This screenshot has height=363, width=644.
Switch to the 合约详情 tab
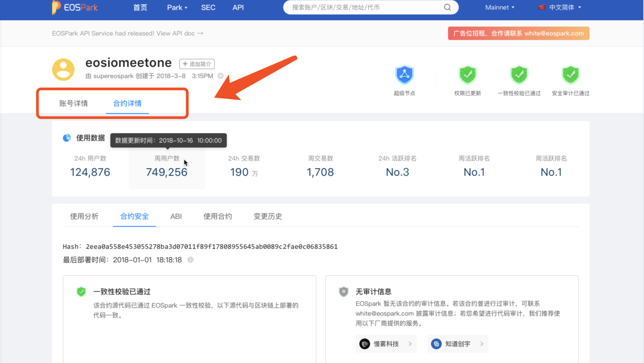pyautogui.click(x=127, y=104)
